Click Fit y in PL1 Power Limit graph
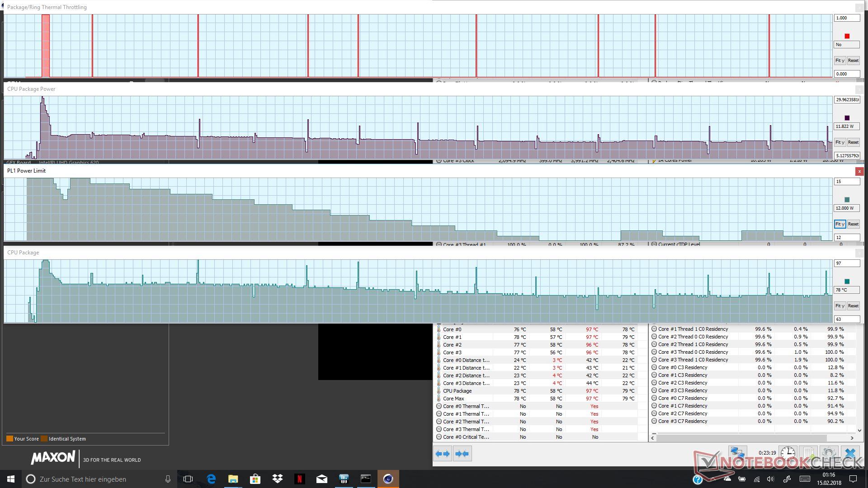The image size is (868, 488). point(840,224)
